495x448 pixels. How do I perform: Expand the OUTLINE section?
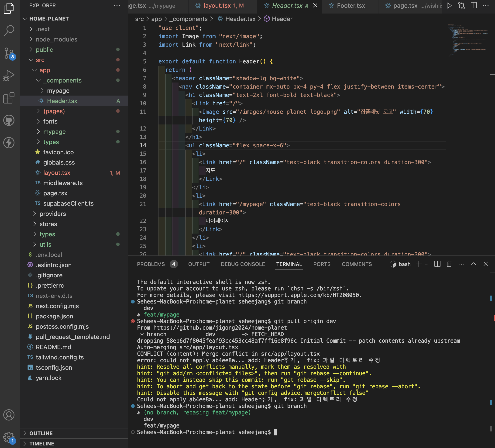point(41,433)
